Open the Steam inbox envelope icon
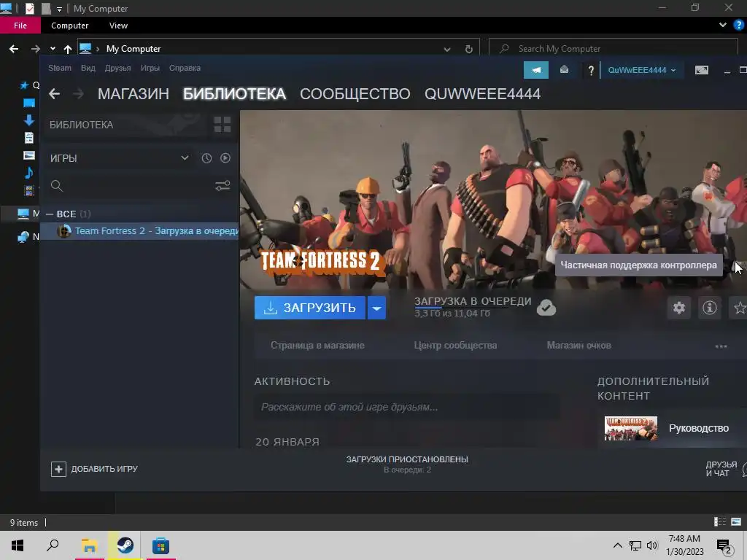747x560 pixels. click(564, 70)
